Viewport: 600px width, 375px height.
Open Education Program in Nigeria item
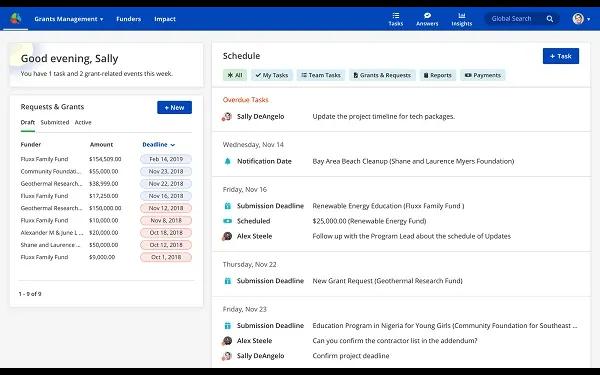445,326
